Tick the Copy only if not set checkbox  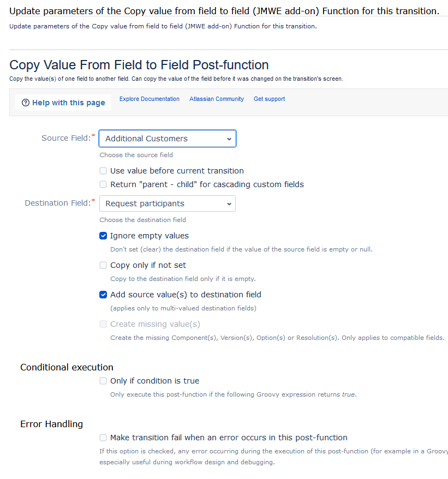point(103,265)
